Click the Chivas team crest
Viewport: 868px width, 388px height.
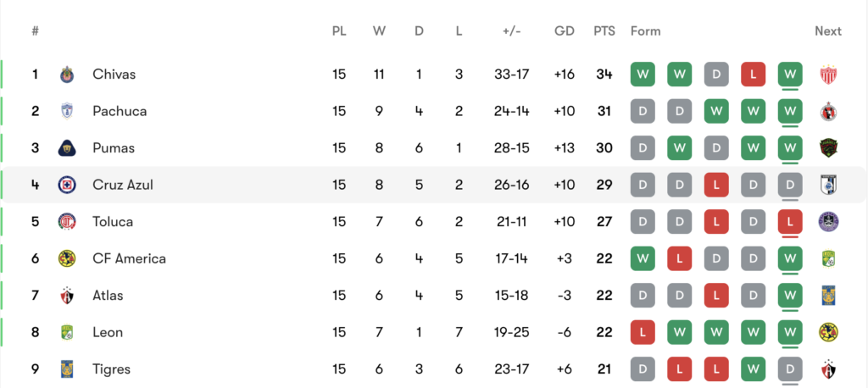pyautogui.click(x=67, y=75)
